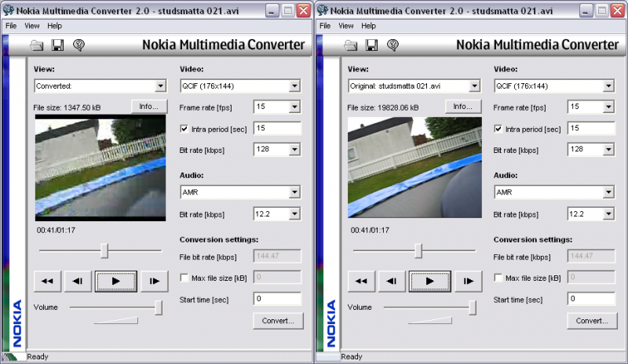628x364 pixels.
Task: Click the help question icon in right window
Action: 392,45
